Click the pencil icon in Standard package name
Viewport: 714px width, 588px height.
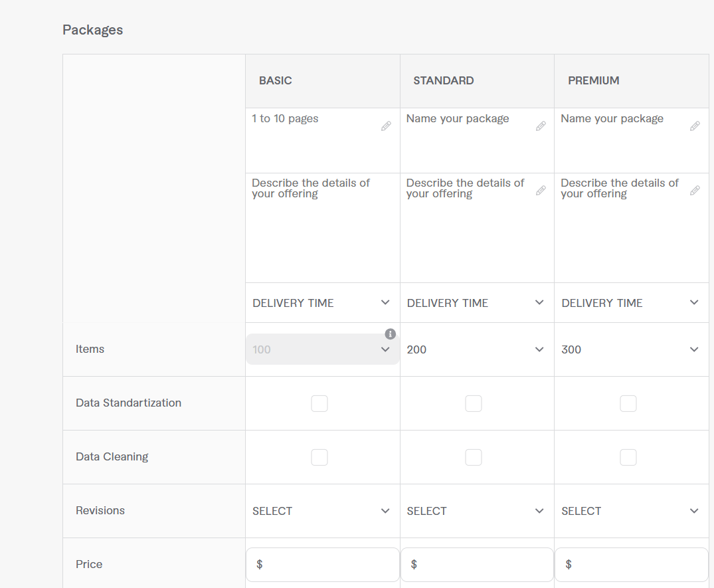pyautogui.click(x=541, y=126)
